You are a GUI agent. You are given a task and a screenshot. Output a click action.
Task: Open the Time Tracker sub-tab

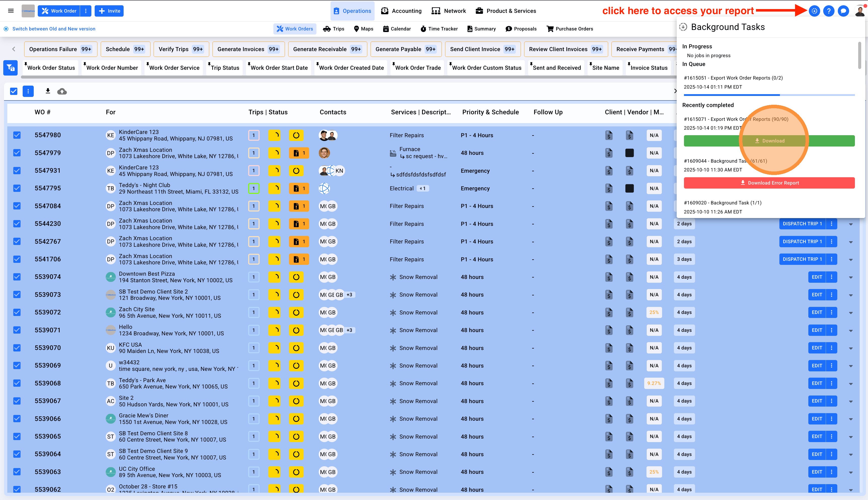(x=439, y=29)
